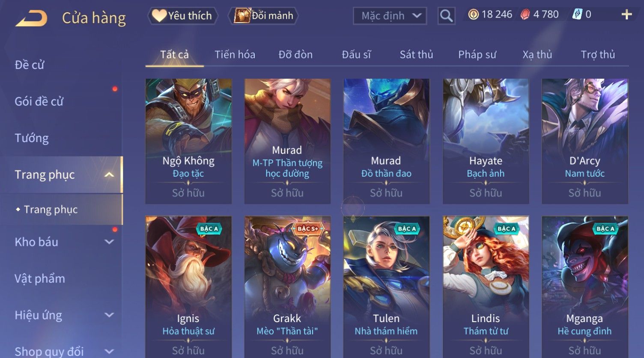
Task: Open Yêu thích favorites heart button
Action: (182, 16)
